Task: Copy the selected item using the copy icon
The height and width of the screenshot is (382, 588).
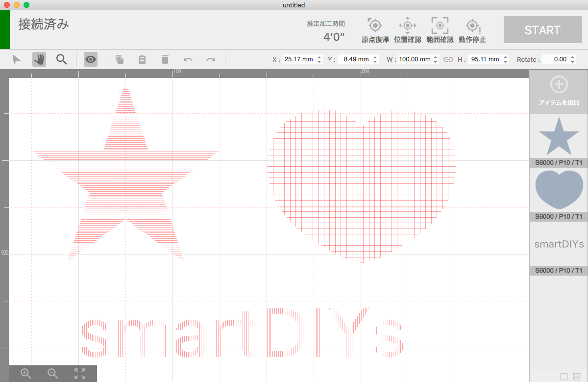Action: click(x=120, y=59)
